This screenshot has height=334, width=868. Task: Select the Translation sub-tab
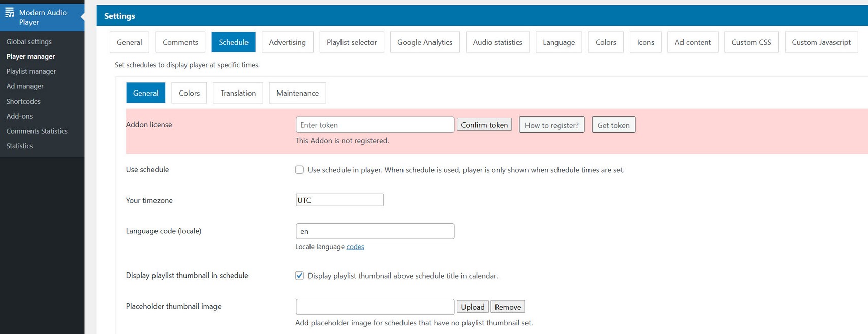click(x=238, y=93)
